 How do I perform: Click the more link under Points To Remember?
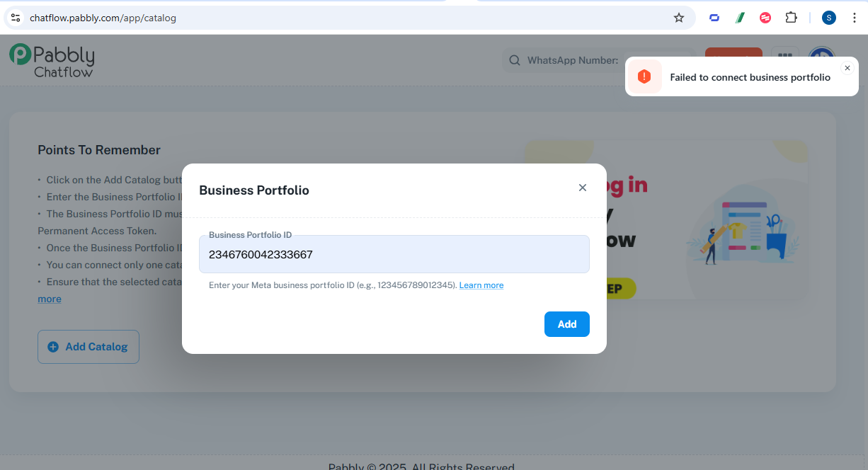click(x=50, y=299)
